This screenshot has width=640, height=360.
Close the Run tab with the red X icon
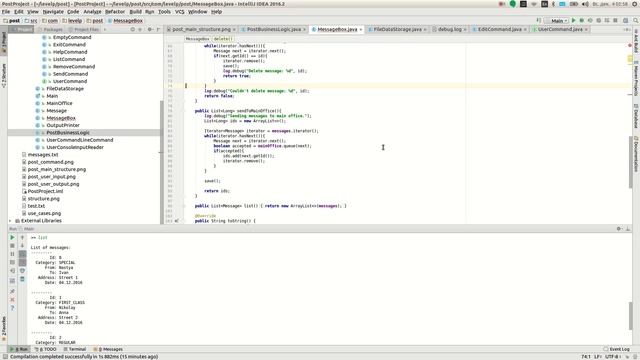(12, 300)
